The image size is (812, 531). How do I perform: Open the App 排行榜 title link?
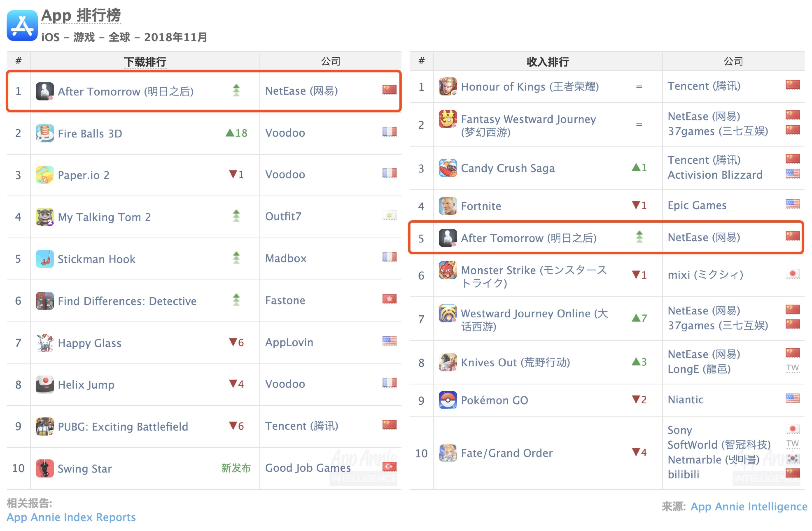coord(81,15)
